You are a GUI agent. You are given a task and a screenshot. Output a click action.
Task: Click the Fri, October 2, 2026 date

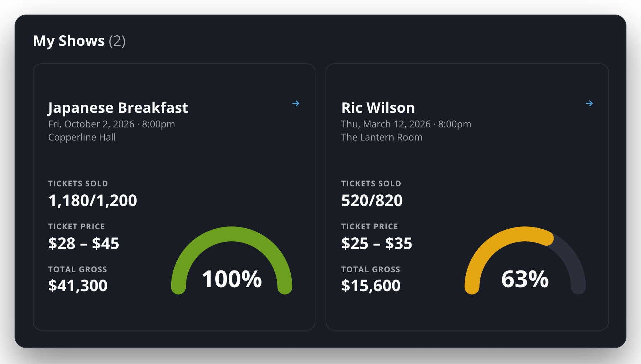tap(91, 124)
